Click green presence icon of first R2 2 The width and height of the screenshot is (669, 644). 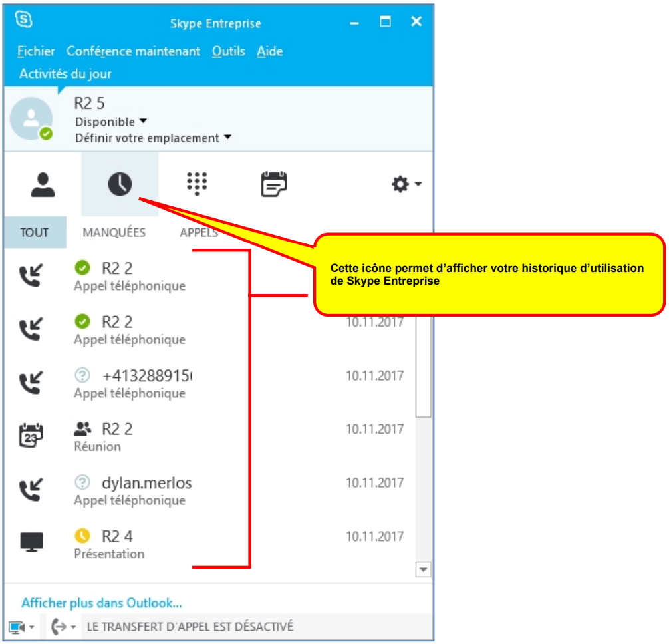click(x=82, y=268)
